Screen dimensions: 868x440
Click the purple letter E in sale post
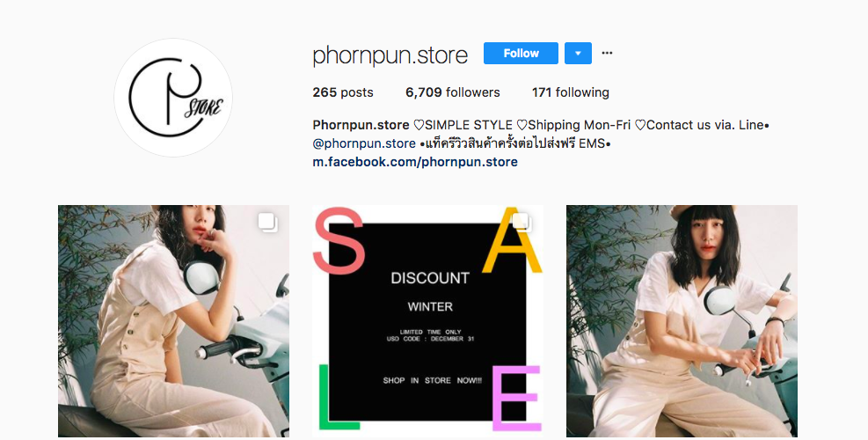click(516, 398)
